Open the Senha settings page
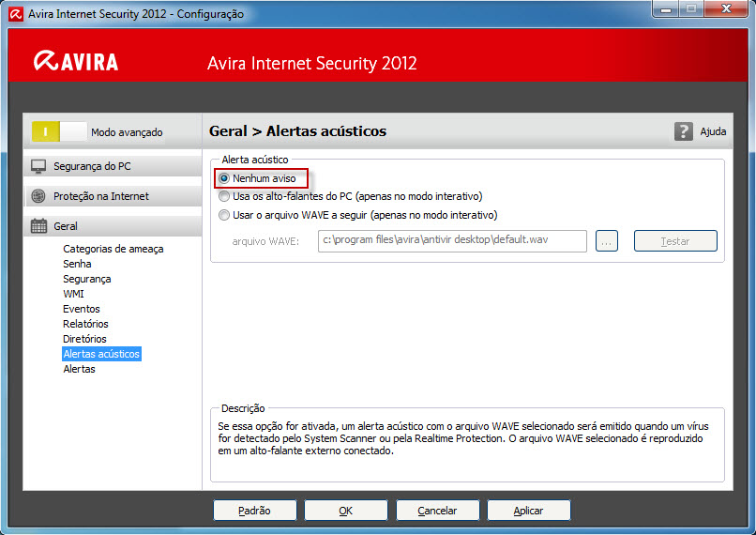 77,264
